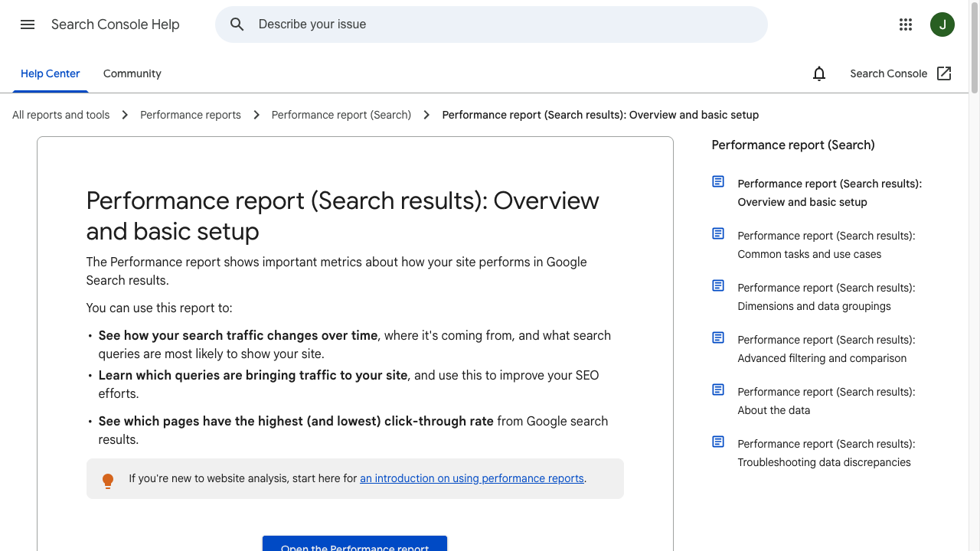Click the Search Console external-link icon
This screenshot has height=551, width=980.
944,73
